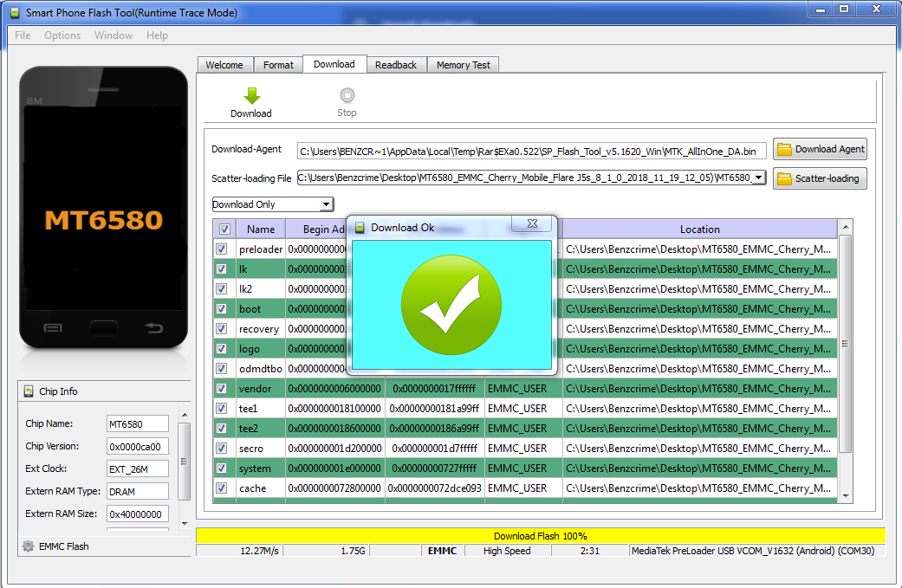Uncheck the recovery partition checkbox
This screenshot has height=588, width=902.
point(222,329)
